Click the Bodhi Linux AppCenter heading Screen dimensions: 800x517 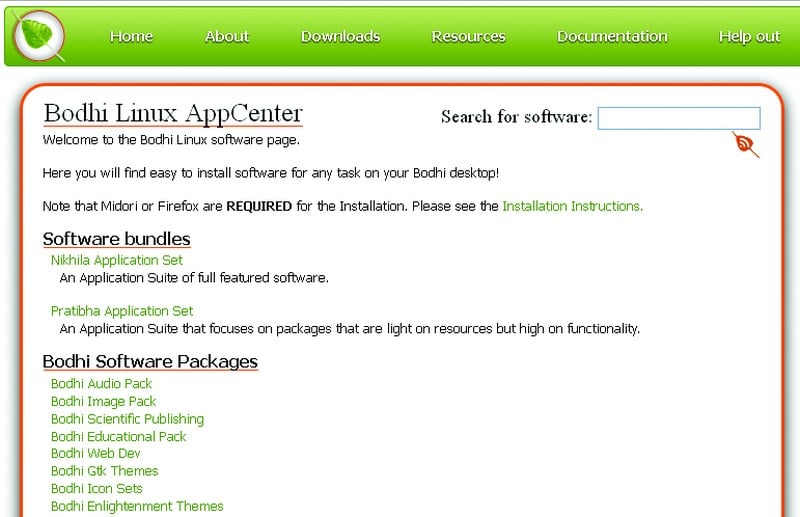(173, 113)
